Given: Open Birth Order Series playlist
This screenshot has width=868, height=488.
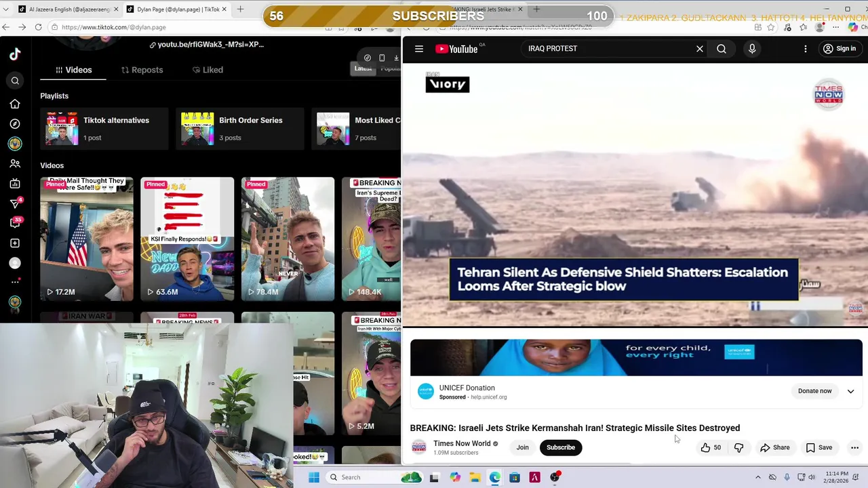Looking at the screenshot, I should pyautogui.click(x=240, y=128).
